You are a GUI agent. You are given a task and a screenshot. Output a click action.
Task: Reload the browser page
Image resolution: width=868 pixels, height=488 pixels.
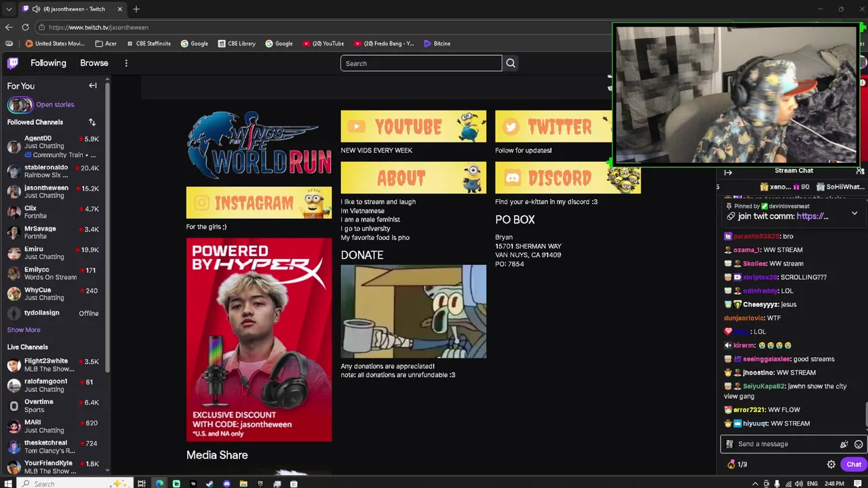(25, 27)
